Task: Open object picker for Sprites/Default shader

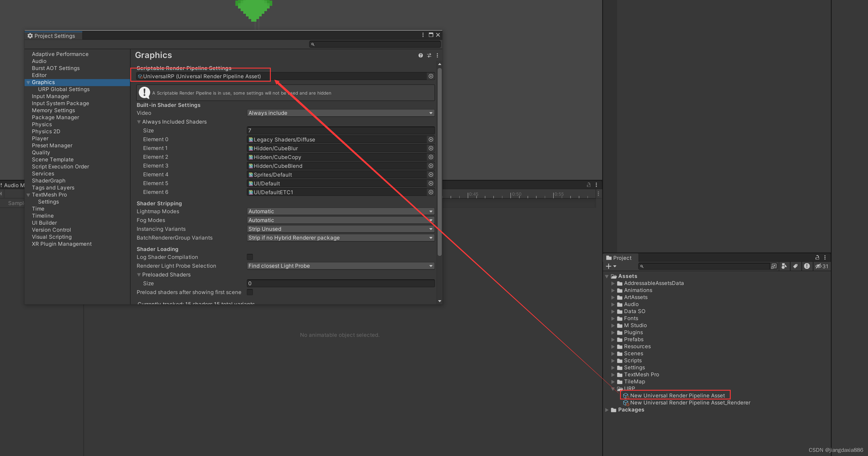Action: [x=431, y=175]
